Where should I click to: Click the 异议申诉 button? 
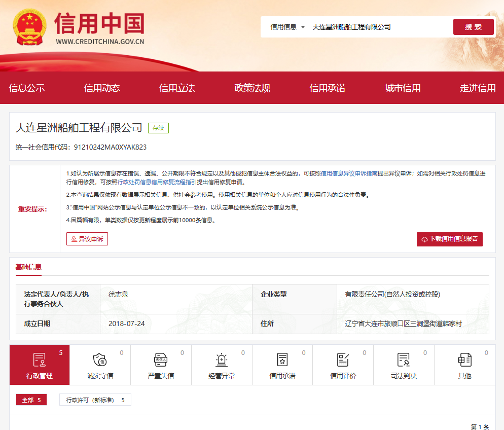pyautogui.click(x=87, y=239)
